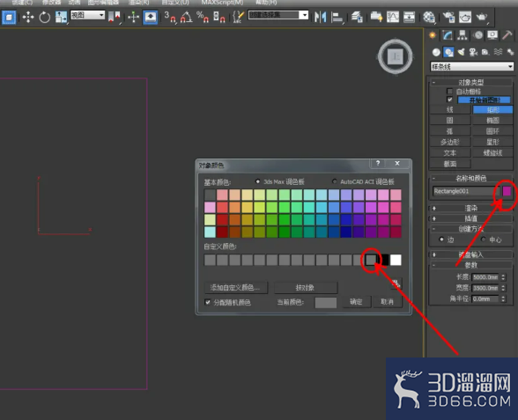
Task: Select the 3ds Max 调色板 radio button
Action: [x=257, y=181]
